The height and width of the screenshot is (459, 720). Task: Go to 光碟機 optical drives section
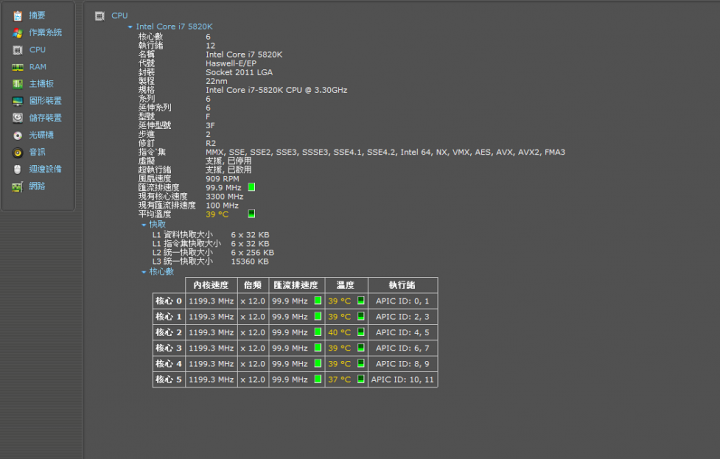[x=41, y=135]
